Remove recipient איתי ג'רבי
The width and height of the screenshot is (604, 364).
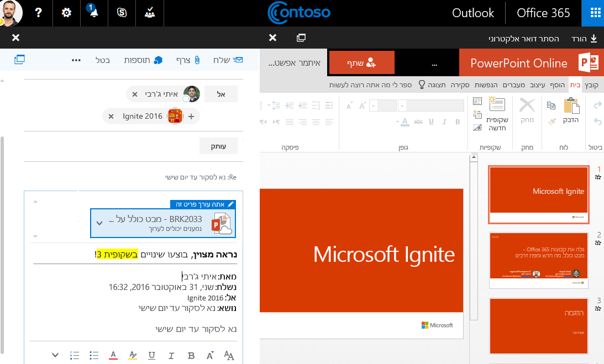(135, 94)
